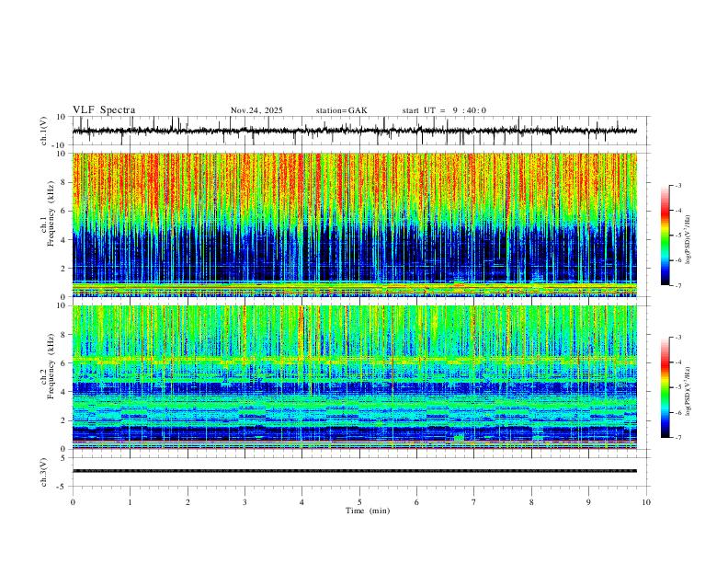Image resolution: width=728 pixels, height=563 pixels.
Task: Click inside the ch.2 spectrogram panel
Action: [354, 377]
